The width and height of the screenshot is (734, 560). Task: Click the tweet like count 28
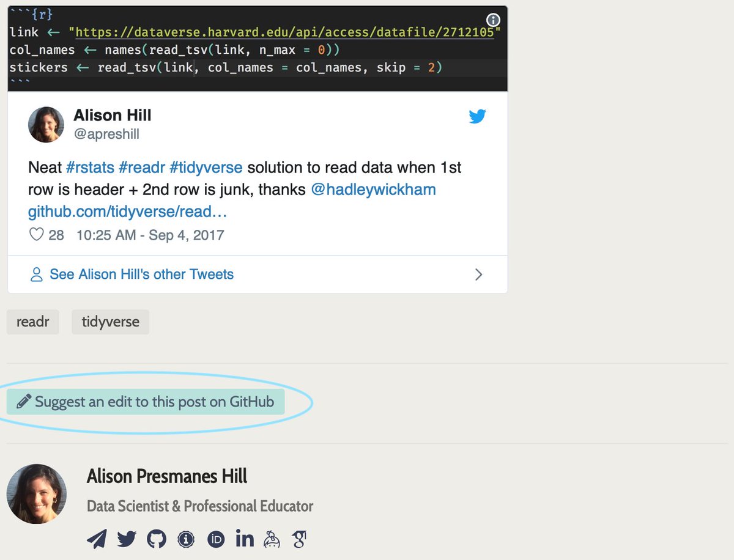[56, 235]
